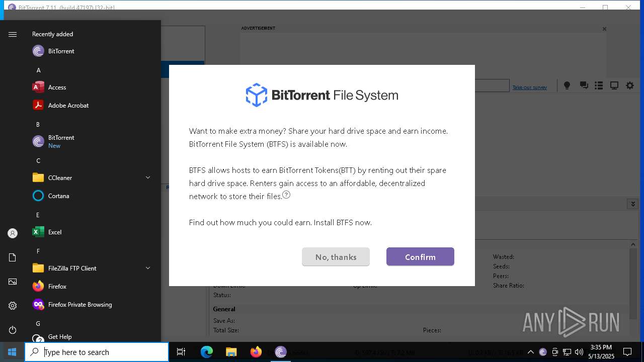644x362 pixels.
Task: Launch Firefox from Start menu
Action: pyautogui.click(x=93, y=286)
